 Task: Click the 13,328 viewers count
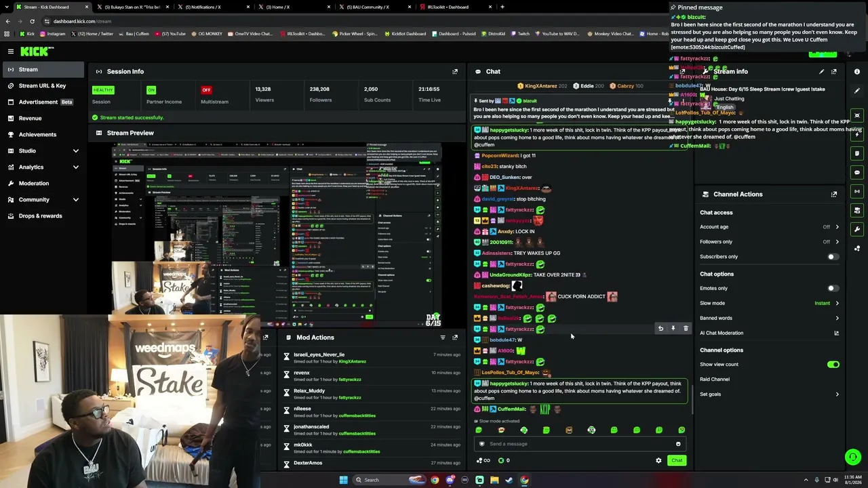tap(263, 89)
